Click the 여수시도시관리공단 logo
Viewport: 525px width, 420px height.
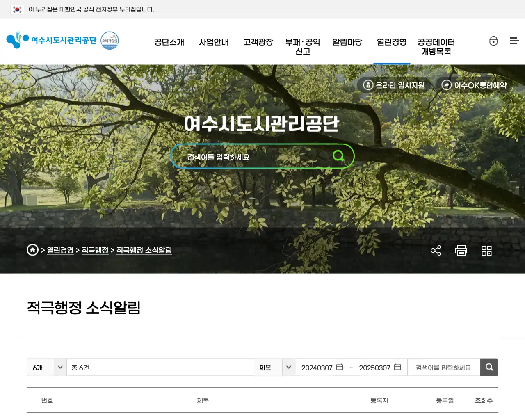pos(51,40)
